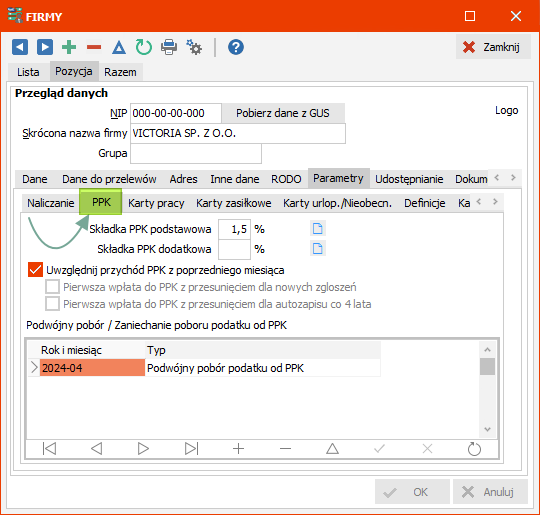
Task: Click the Zamknij button
Action: click(x=493, y=47)
